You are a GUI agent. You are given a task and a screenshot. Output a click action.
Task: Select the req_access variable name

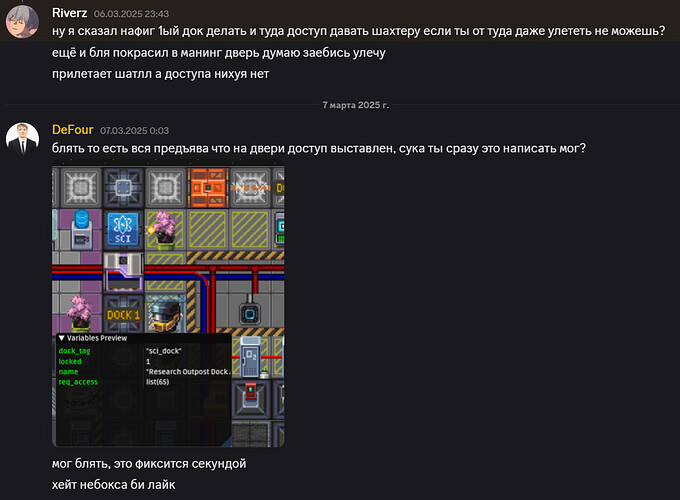pos(78,382)
